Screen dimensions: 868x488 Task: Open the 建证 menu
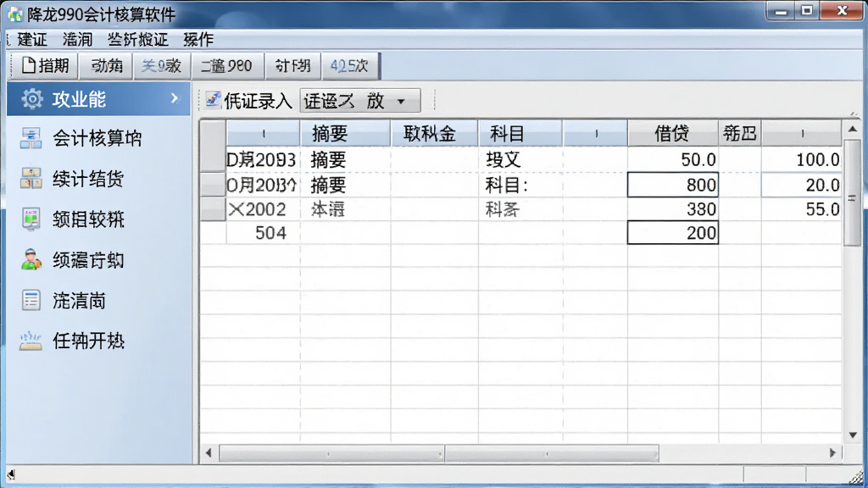pyautogui.click(x=32, y=39)
